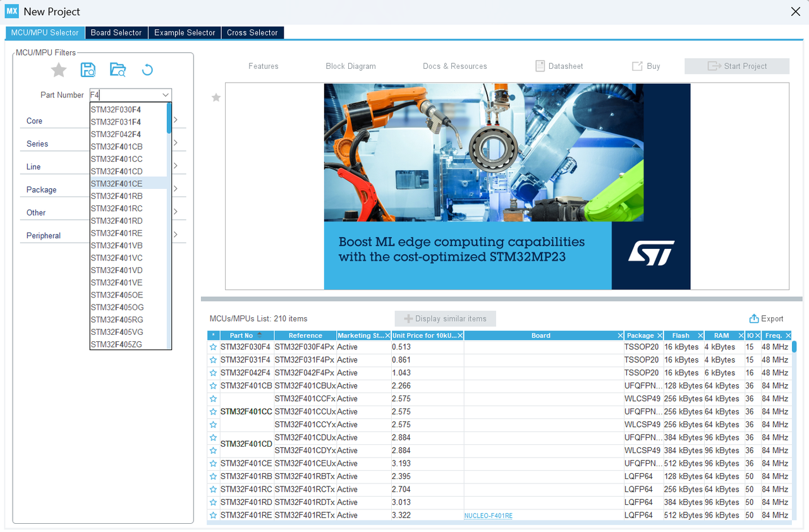Remove the Package column via its X
Viewport: 809px width, 532px height.
[x=660, y=336]
